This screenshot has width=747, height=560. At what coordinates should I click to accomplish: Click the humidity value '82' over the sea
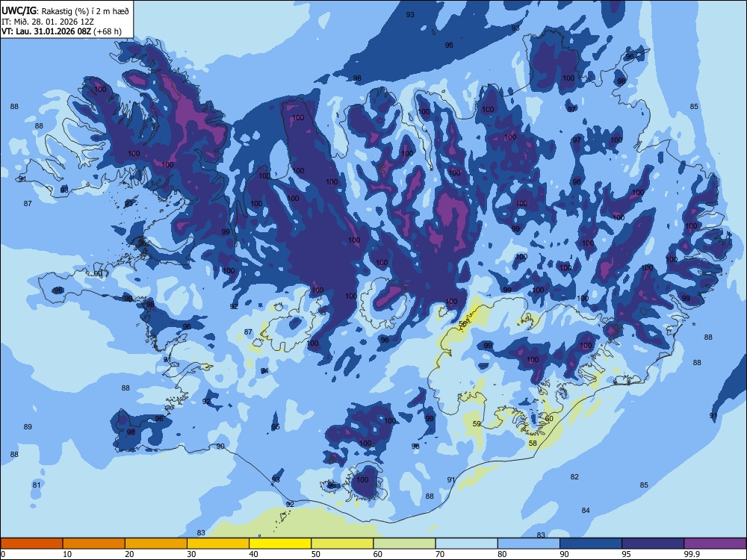click(574, 476)
